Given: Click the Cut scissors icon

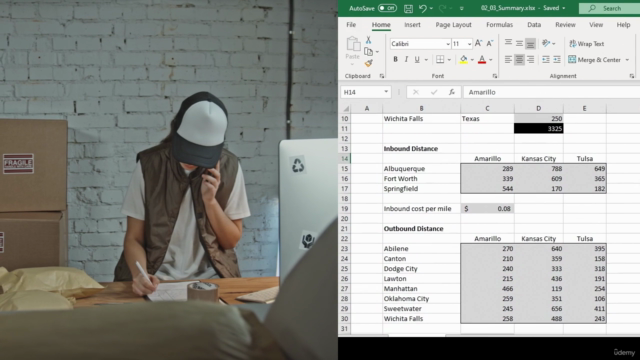Looking at the screenshot, I should [x=368, y=40].
